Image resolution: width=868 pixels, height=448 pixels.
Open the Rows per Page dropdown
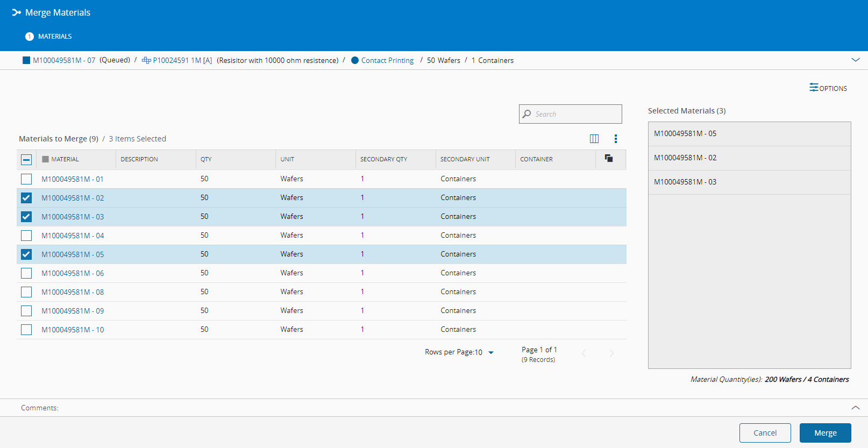click(490, 352)
